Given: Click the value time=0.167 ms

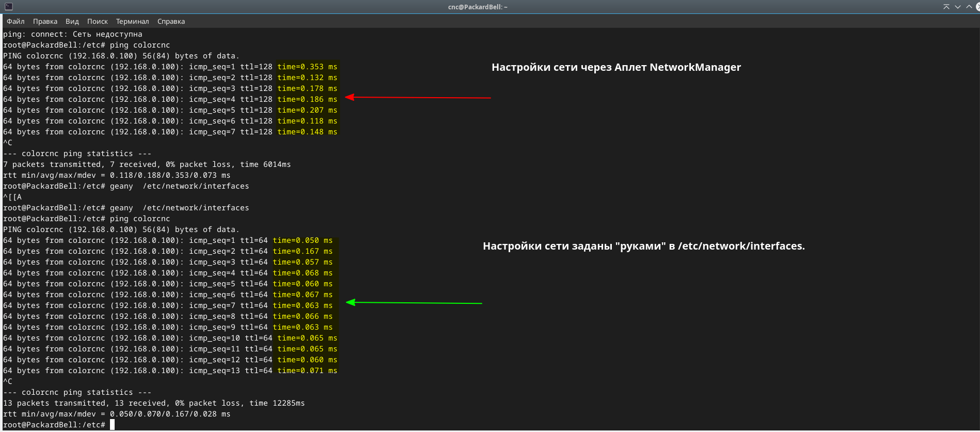Looking at the screenshot, I should pos(303,251).
